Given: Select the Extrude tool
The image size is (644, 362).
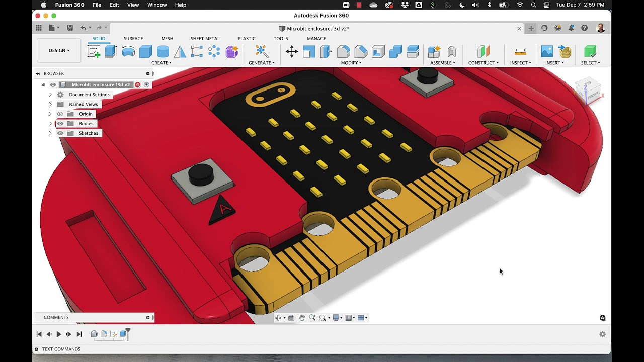Looking at the screenshot, I should click(111, 51).
